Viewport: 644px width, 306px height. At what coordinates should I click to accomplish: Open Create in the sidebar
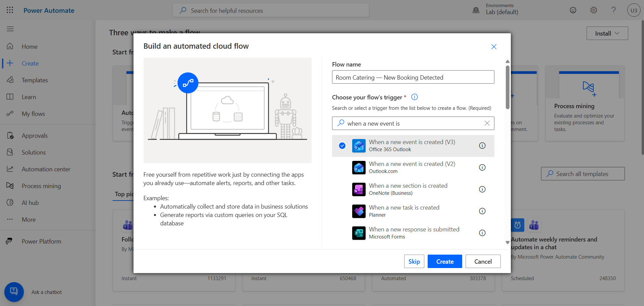point(48,63)
